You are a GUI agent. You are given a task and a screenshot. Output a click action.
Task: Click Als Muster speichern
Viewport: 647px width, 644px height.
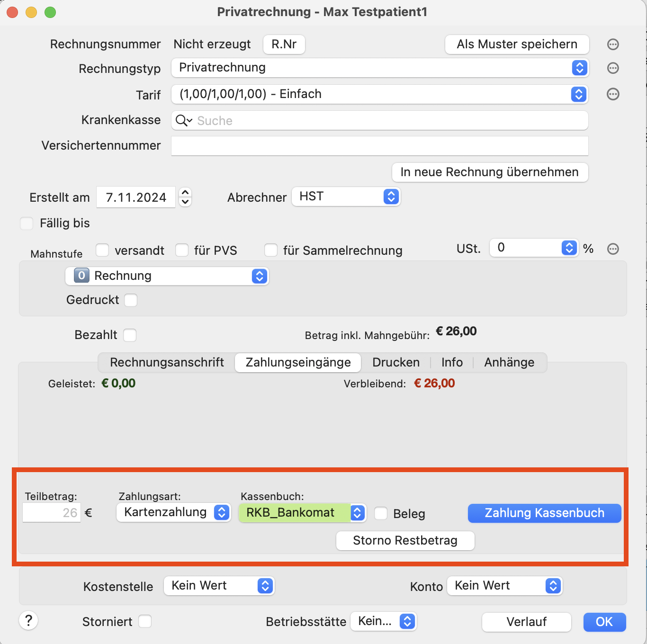pos(517,45)
